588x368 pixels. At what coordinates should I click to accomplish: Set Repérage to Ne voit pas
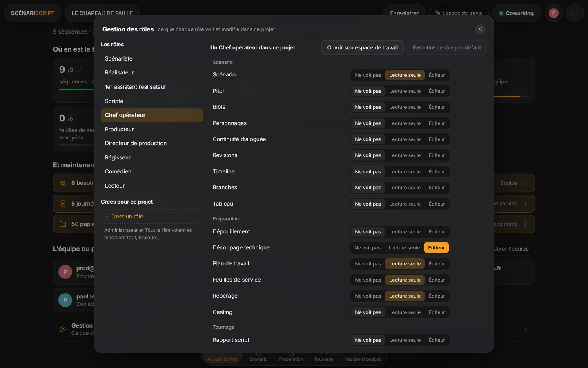[368, 296]
